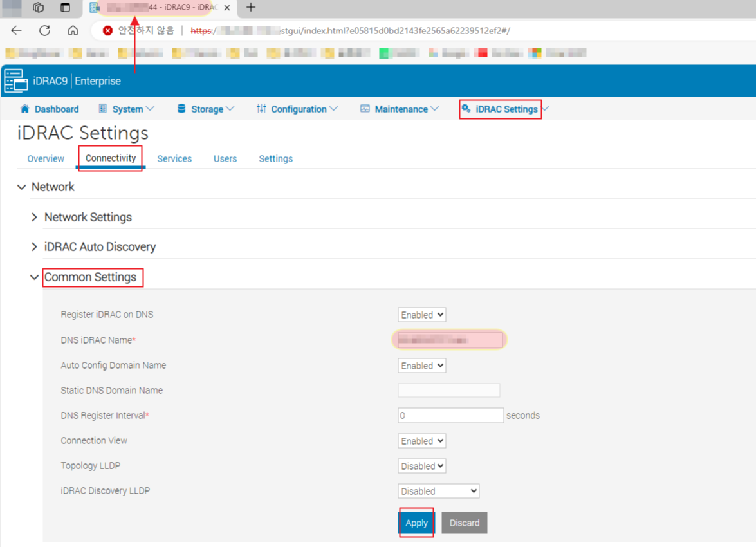Open Register iDRAC on DNS dropdown
This screenshot has width=756, height=547.
click(422, 315)
